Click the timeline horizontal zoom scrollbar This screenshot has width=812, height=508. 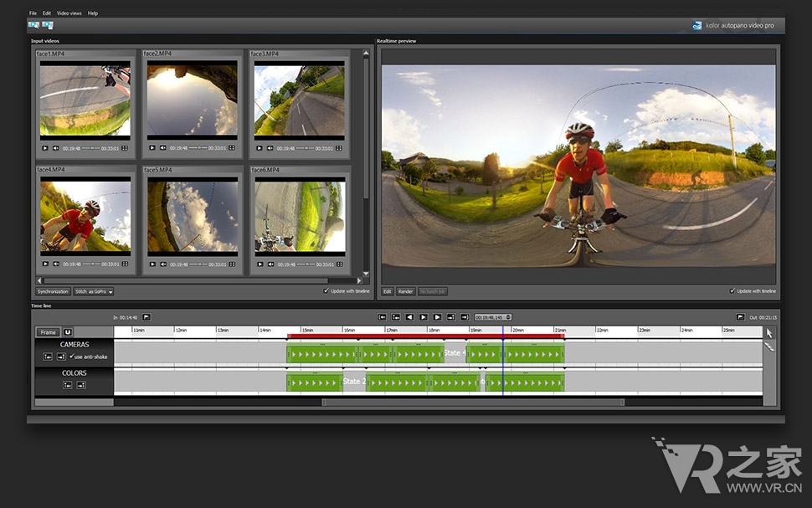click(473, 402)
